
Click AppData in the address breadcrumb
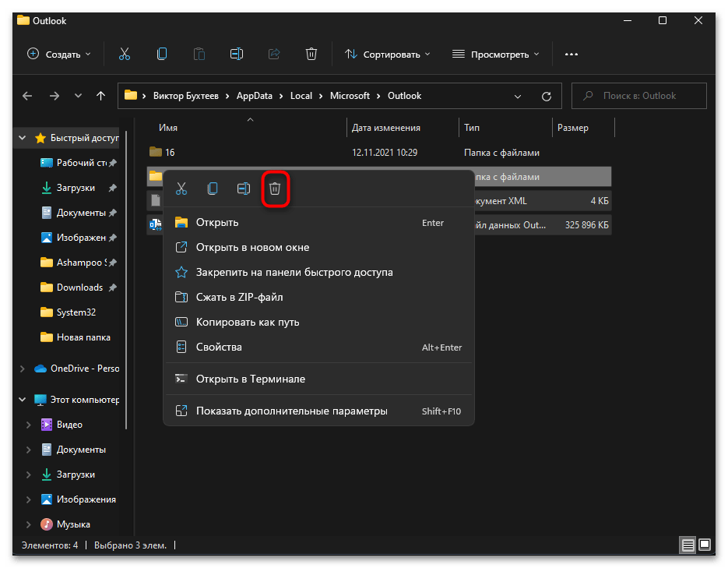[x=255, y=96]
